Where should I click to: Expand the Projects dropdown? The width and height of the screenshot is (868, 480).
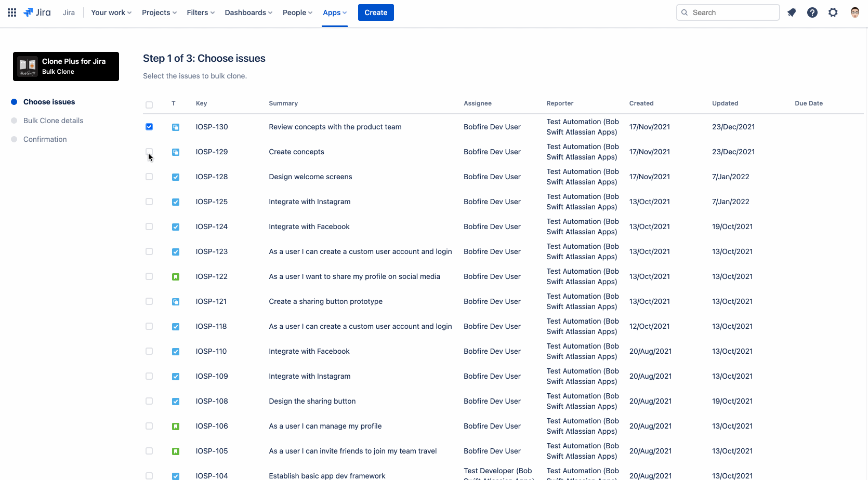click(x=159, y=12)
